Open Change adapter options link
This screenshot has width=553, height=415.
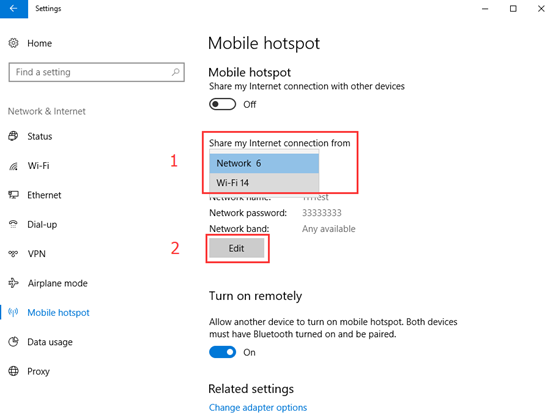click(258, 408)
